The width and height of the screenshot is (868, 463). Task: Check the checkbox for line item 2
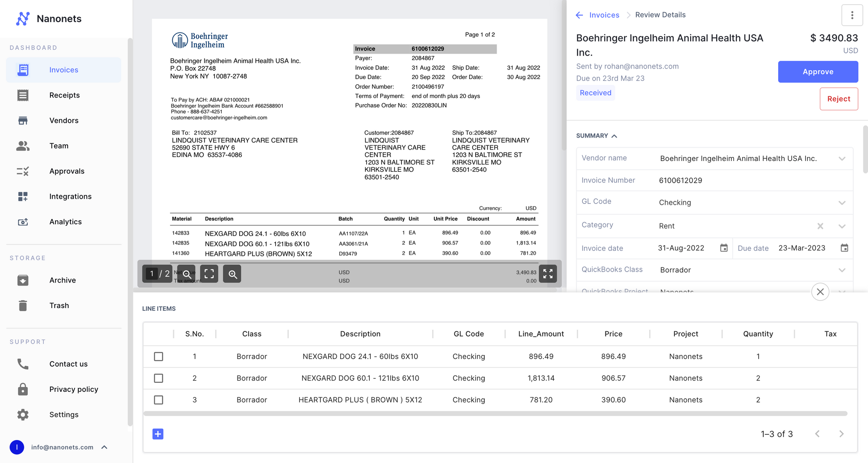pyautogui.click(x=158, y=378)
